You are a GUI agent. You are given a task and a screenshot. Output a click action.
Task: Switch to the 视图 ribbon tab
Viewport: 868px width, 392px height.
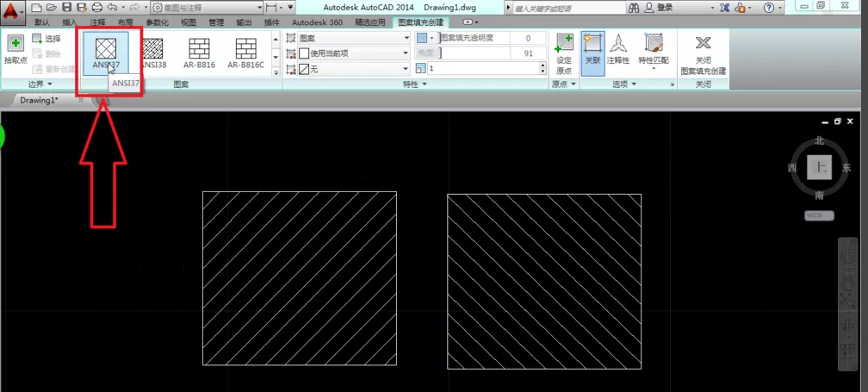tap(189, 22)
